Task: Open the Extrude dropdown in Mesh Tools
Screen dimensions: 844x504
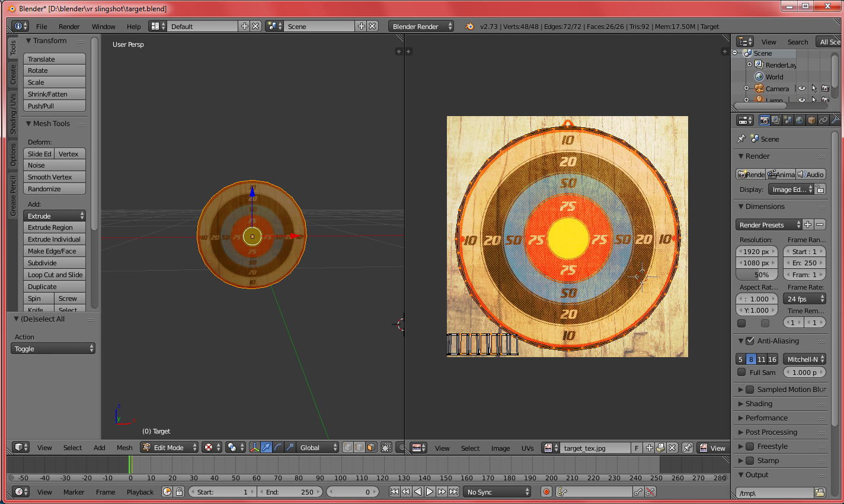Action: (x=55, y=216)
